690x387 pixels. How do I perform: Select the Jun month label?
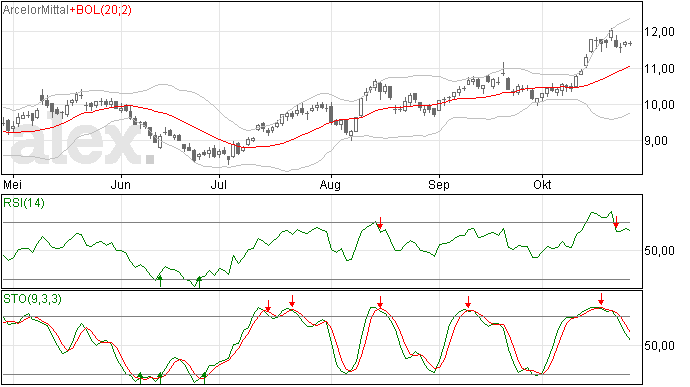[121, 184]
